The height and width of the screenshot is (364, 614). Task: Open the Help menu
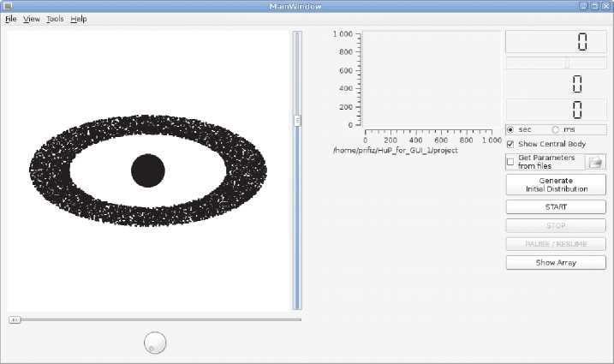click(79, 19)
